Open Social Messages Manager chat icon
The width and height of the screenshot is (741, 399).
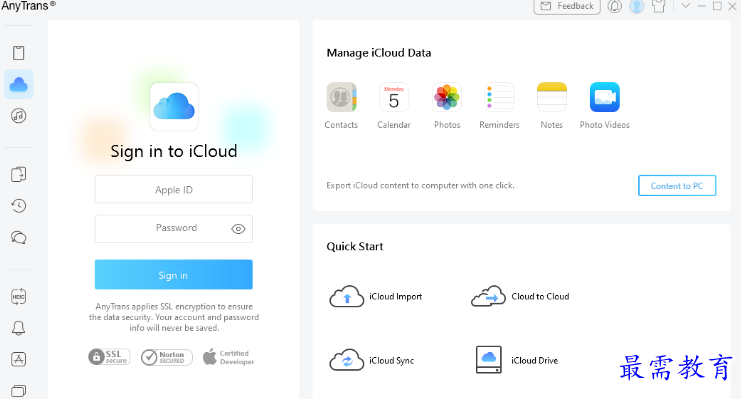[18, 237]
